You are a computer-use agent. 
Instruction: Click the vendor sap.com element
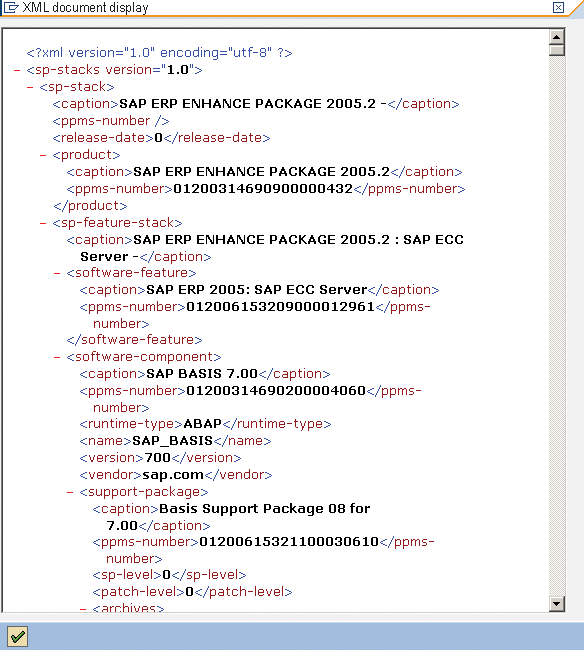[176, 475]
